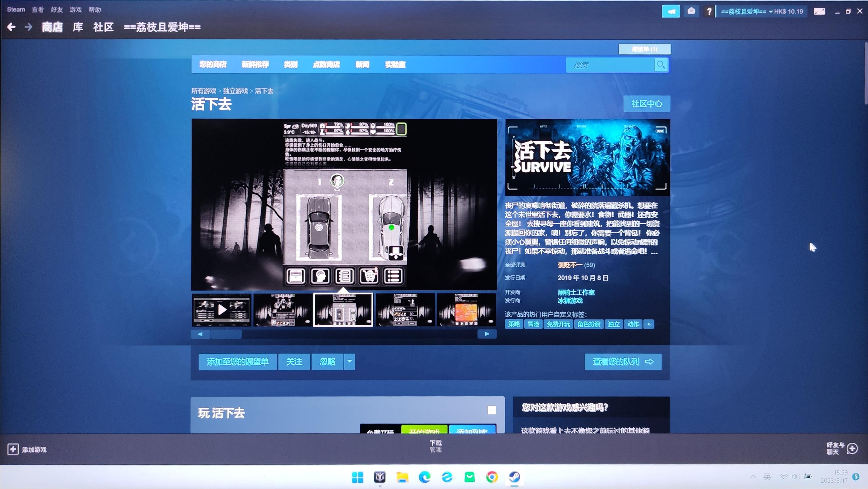Click the add game plus icon
The image size is (868, 489).
coord(13,449)
